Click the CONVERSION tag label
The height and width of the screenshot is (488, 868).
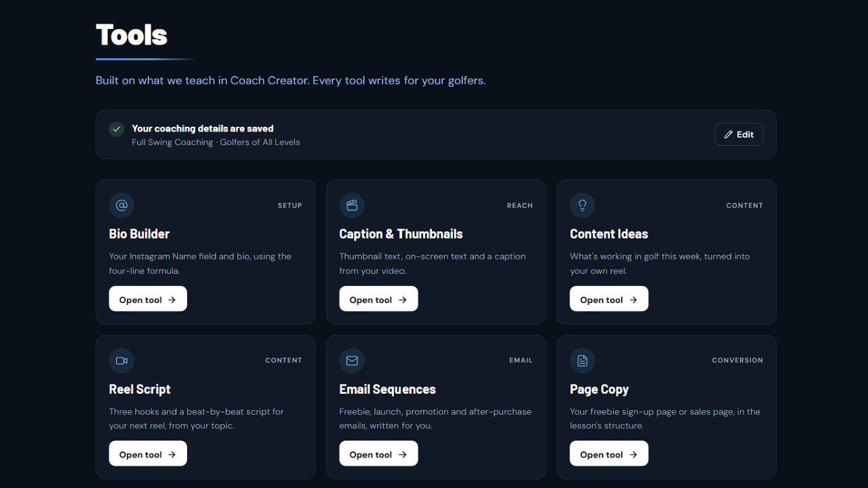[737, 361]
